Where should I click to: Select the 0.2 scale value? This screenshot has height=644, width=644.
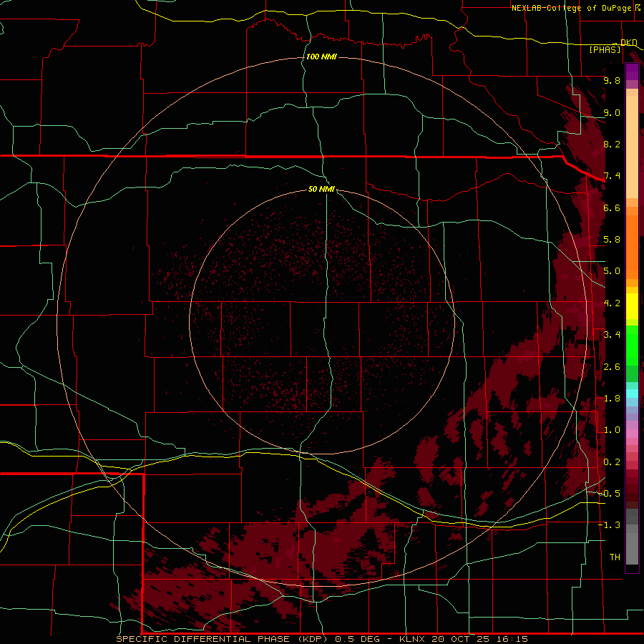(612, 462)
